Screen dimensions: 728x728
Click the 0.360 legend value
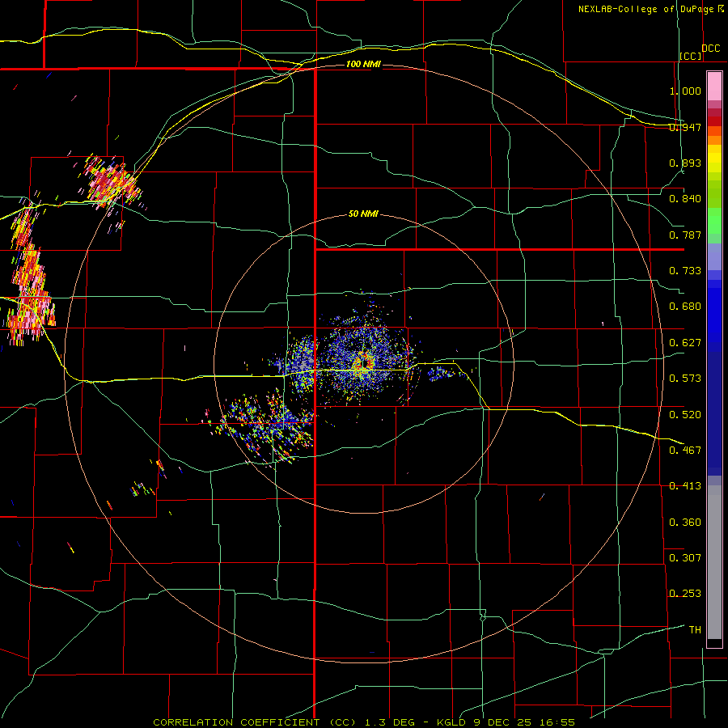pyautogui.click(x=685, y=523)
